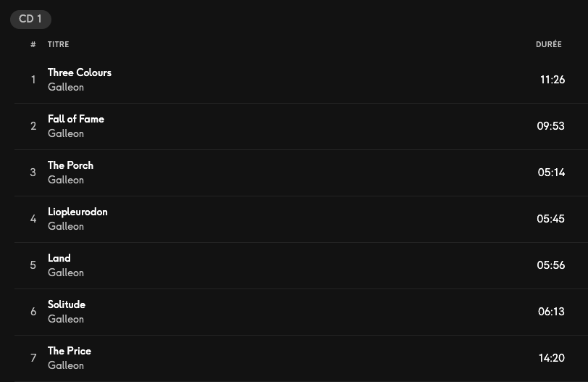The width and height of the screenshot is (588, 382).
Task: Click Galleon artist name below Solitude
Action: 66,319
